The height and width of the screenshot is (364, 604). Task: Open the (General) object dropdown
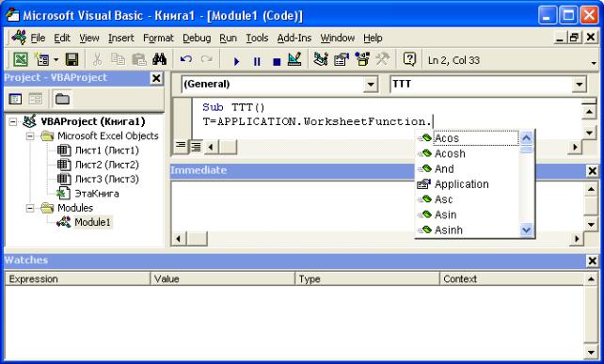coord(370,85)
